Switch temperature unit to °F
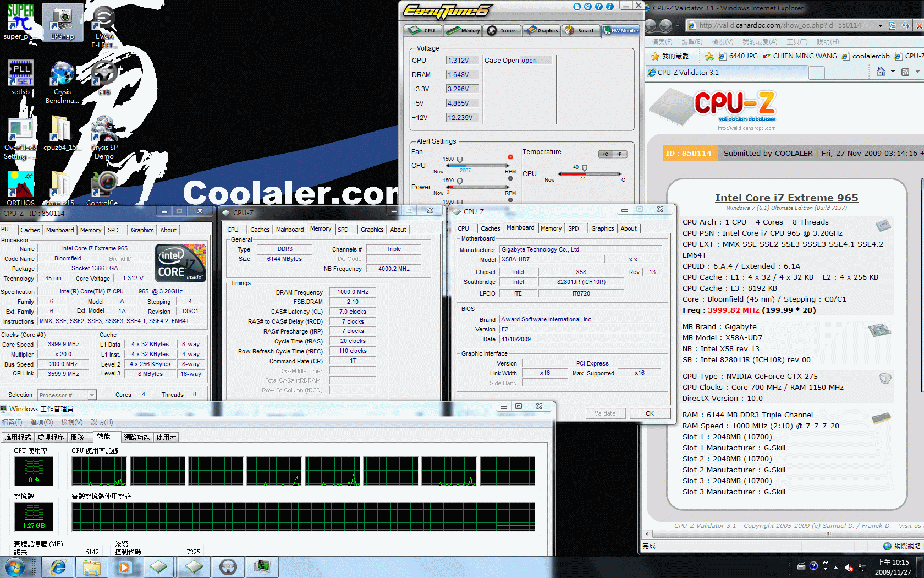Image resolution: width=924 pixels, height=578 pixels. click(x=619, y=154)
